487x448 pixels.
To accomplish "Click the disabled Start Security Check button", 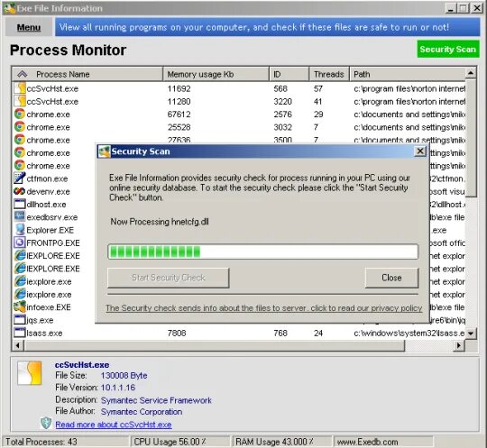I will (169, 278).
